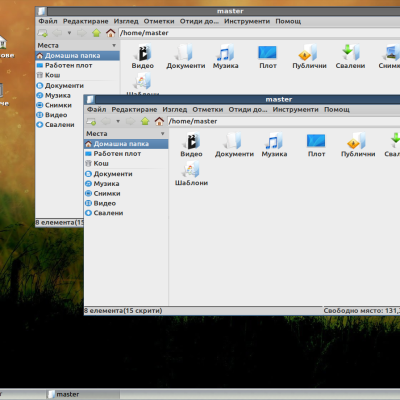Select Кош in back window sidebar
The height and width of the screenshot is (400, 400).
click(77, 75)
